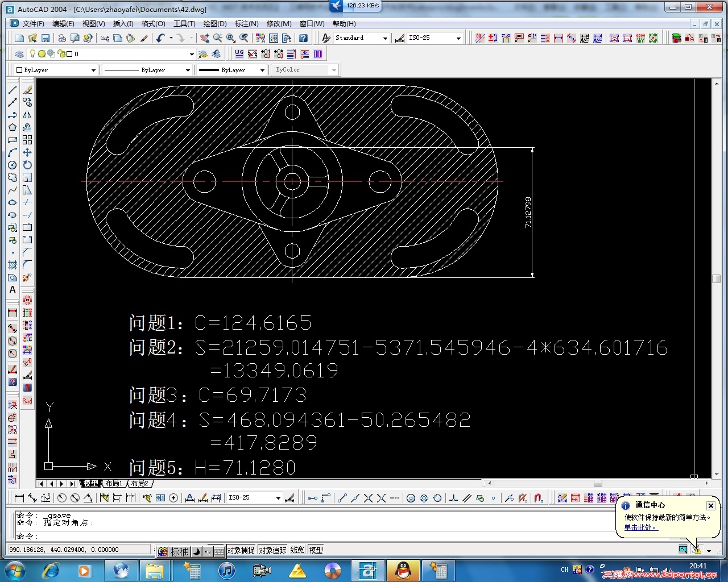Viewport: 728px width, 582px height.
Task: Select the Offset tool
Action: tap(27, 127)
